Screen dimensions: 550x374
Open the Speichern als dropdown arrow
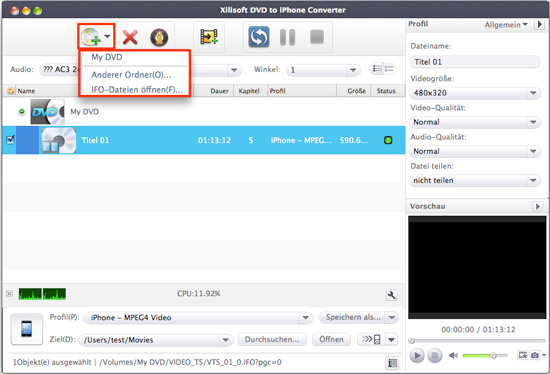(x=392, y=318)
